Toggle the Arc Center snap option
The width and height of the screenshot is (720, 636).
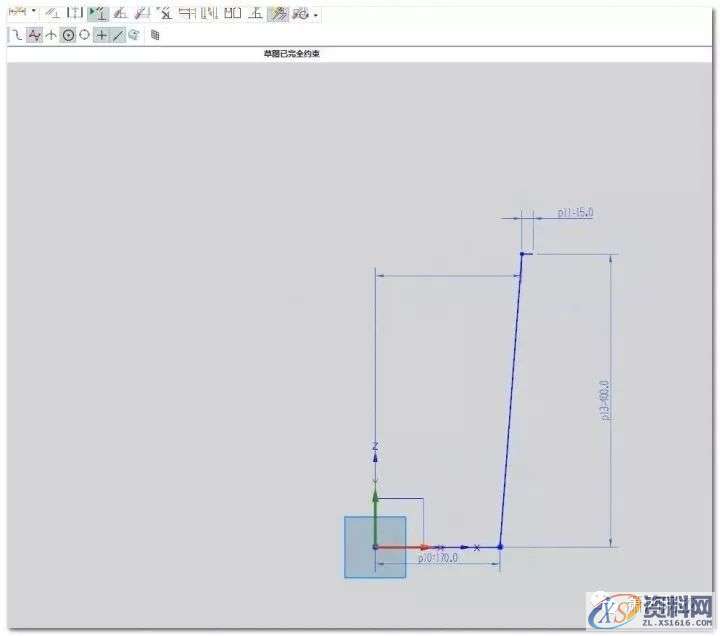point(68,35)
